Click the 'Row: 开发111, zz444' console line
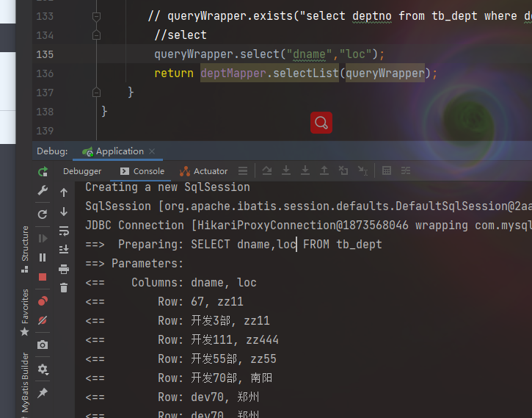 click(x=182, y=339)
